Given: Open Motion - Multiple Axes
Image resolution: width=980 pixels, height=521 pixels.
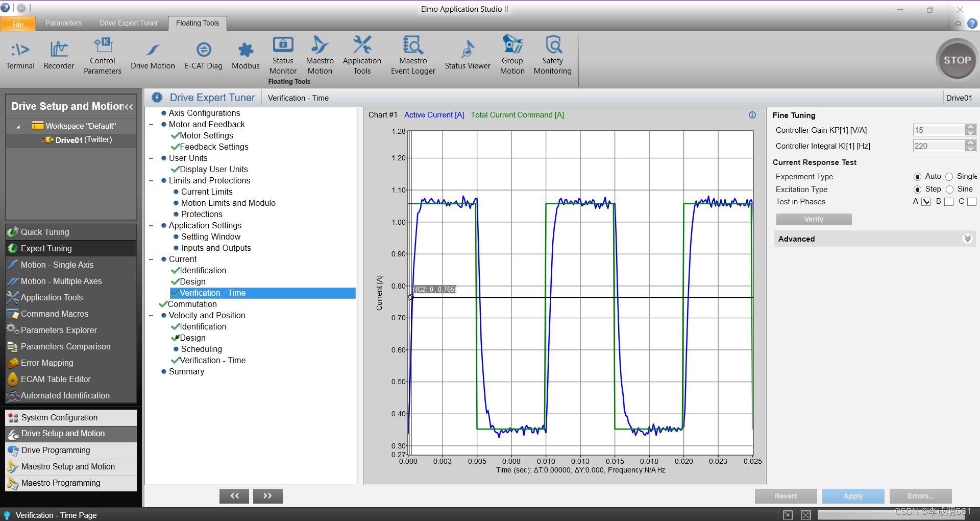Looking at the screenshot, I should (71, 281).
